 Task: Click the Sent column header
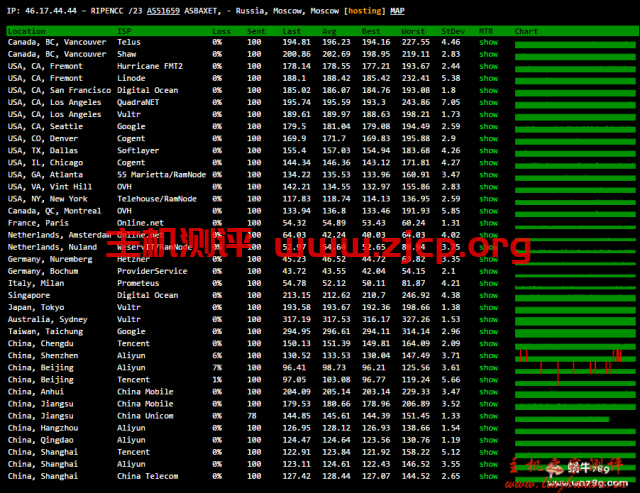pos(256,31)
